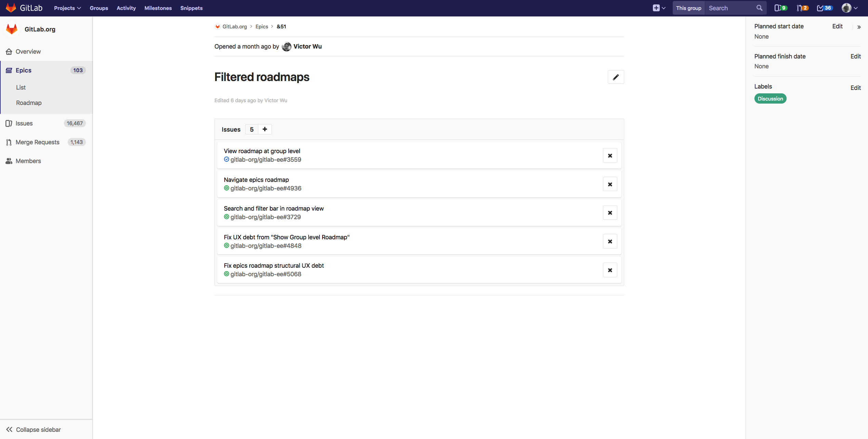The width and height of the screenshot is (868, 439).
Task: Open issue link gitlab-org/gitlab-ee#3729
Action: coord(265,217)
